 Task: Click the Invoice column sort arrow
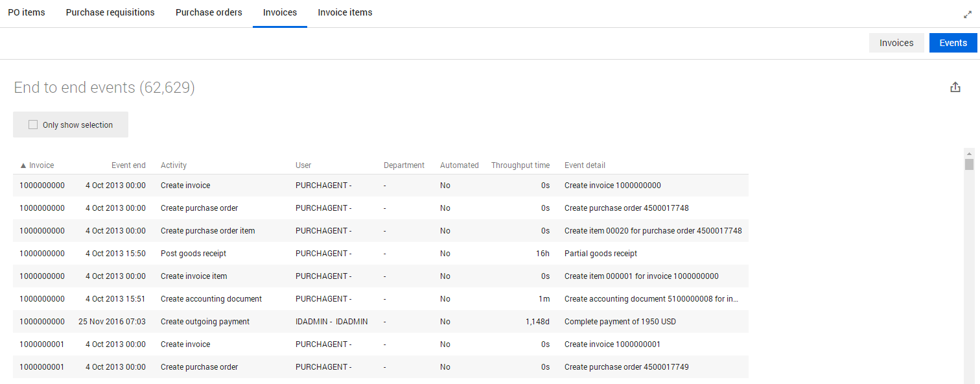pyautogui.click(x=23, y=165)
